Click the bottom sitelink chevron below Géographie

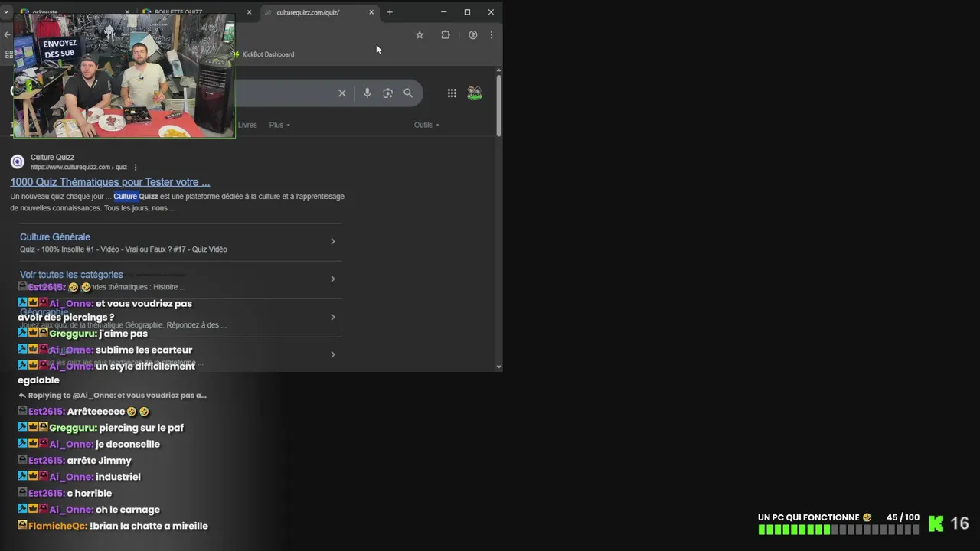coord(332,354)
